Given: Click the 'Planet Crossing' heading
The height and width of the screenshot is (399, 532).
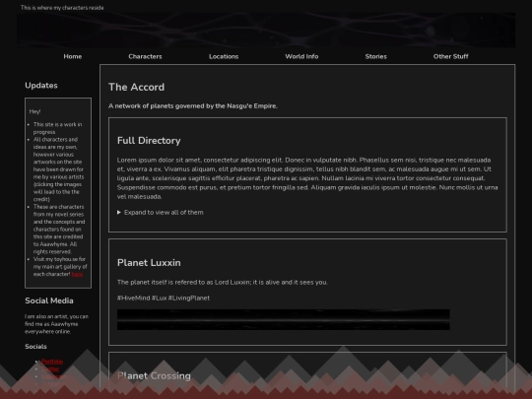Looking at the screenshot, I should (154, 376).
